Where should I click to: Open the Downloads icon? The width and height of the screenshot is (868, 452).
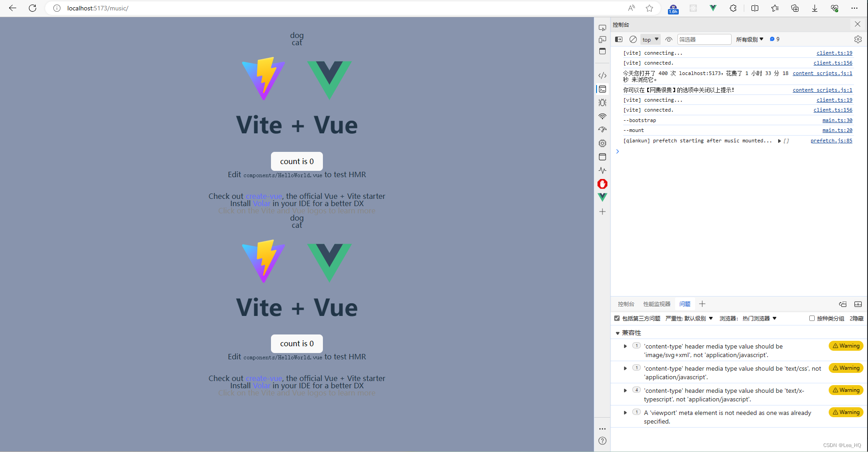pos(815,8)
